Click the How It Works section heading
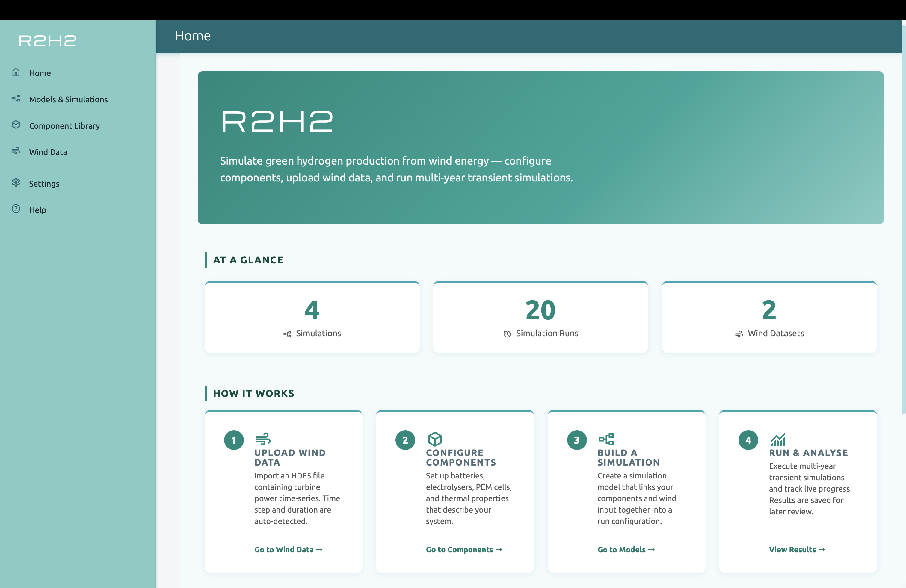The width and height of the screenshot is (906, 588). 253,393
